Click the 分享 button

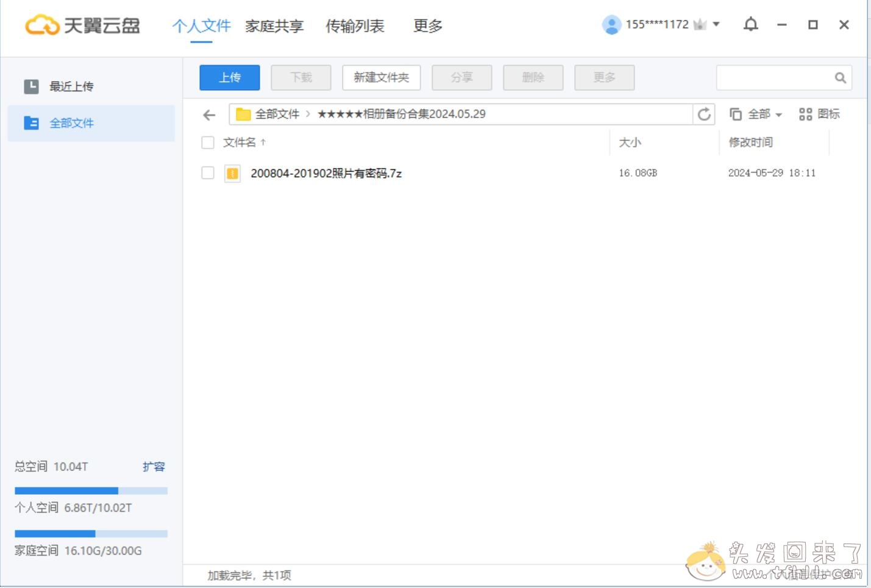[462, 77]
